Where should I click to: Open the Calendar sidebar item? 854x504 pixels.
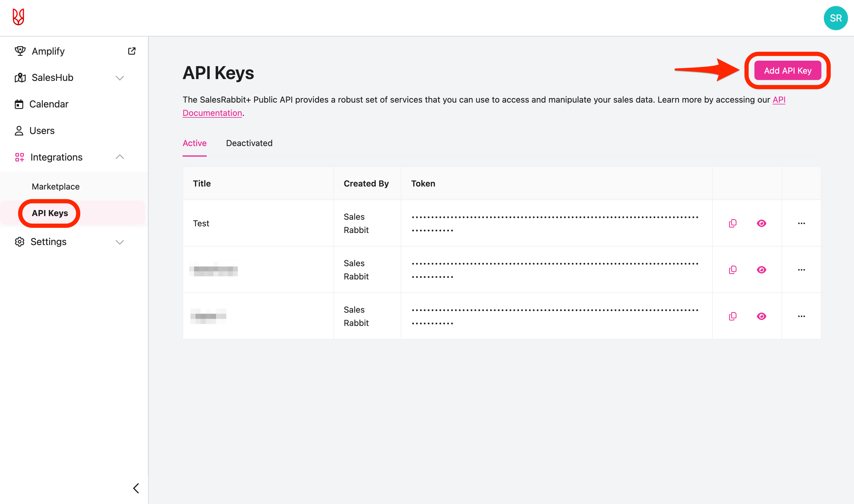pos(49,104)
